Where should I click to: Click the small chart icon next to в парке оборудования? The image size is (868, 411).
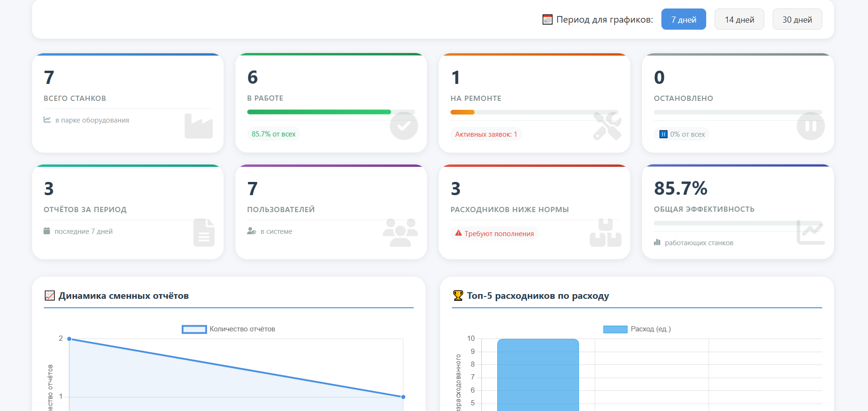click(x=47, y=120)
